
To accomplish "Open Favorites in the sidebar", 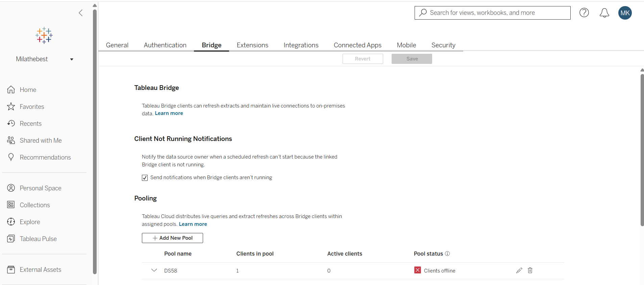I will coord(32,106).
